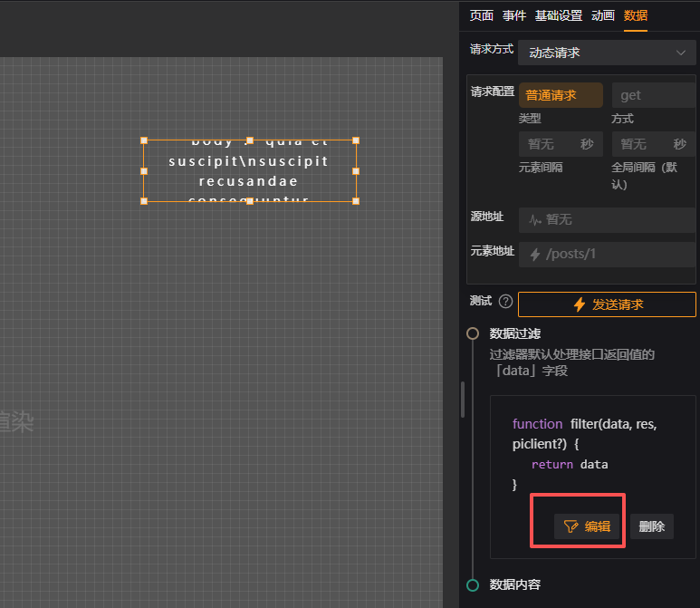The width and height of the screenshot is (700, 608).
Task: Click the lightning bolt icon on 发送请求
Action: pos(579,304)
